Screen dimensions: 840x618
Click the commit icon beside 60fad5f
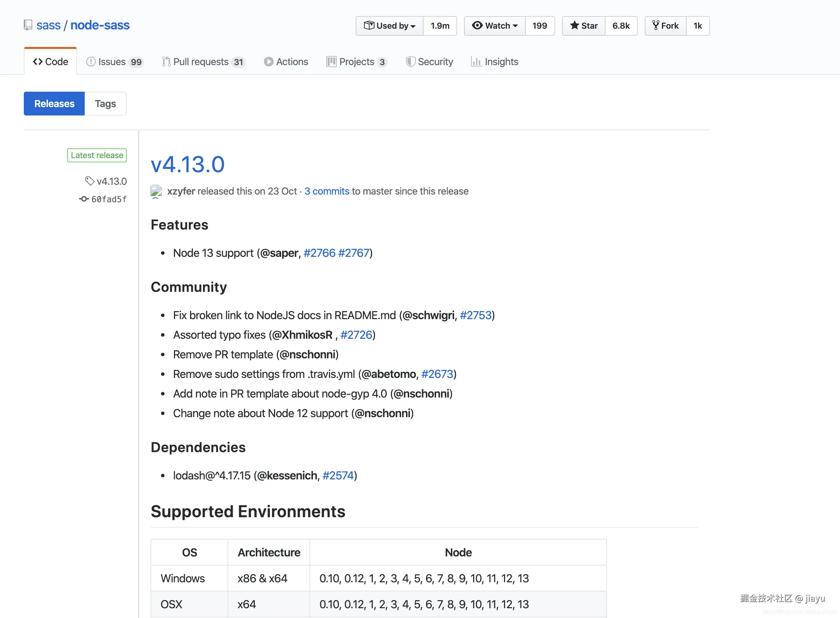84,199
